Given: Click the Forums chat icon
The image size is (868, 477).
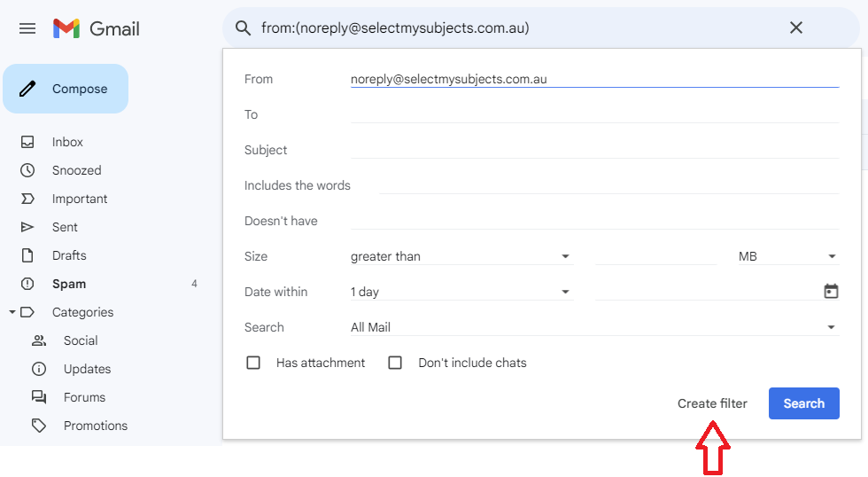Looking at the screenshot, I should point(39,397).
